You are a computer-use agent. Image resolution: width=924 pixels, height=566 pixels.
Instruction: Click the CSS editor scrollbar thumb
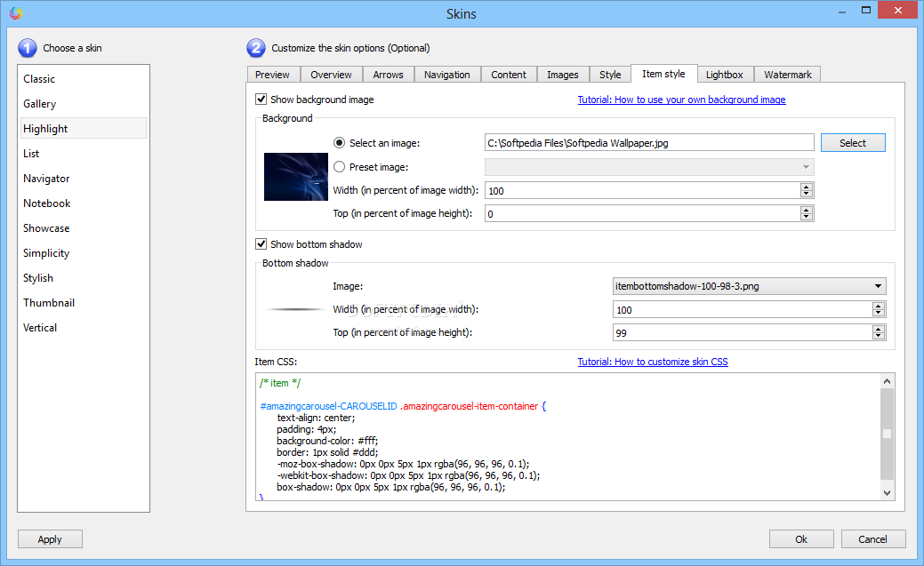tap(887, 434)
